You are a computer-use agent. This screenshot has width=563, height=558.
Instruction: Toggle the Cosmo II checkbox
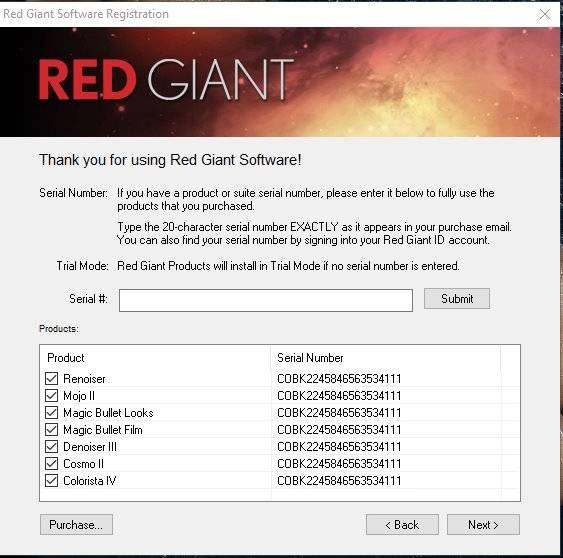pyautogui.click(x=51, y=464)
